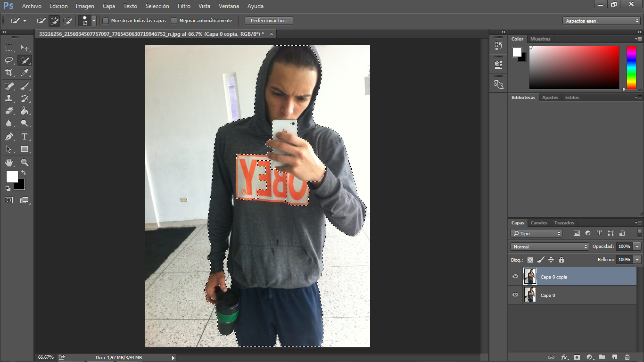The height and width of the screenshot is (362, 644).
Task: Select the Hand tool
Action: tap(9, 163)
